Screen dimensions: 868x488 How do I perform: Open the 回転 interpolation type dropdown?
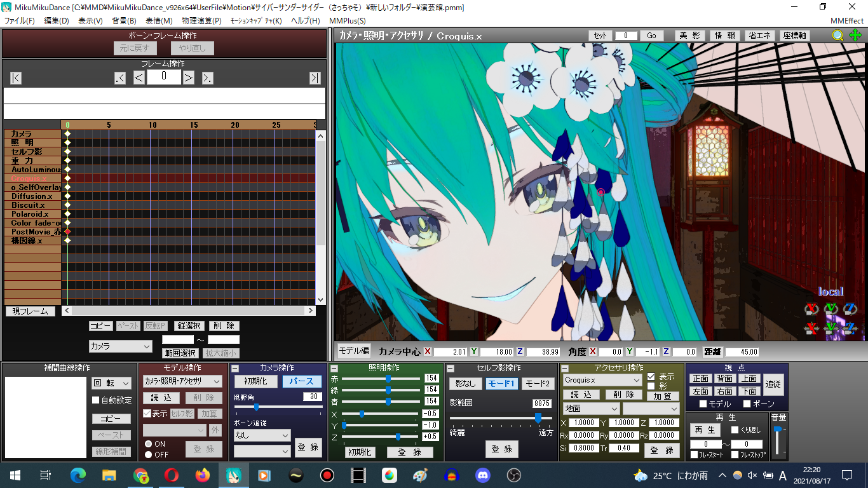tap(111, 383)
